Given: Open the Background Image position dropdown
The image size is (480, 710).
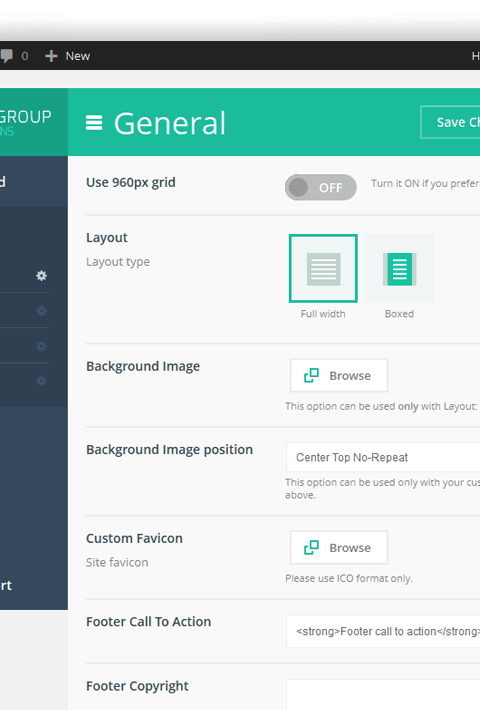Looking at the screenshot, I should click(x=383, y=457).
